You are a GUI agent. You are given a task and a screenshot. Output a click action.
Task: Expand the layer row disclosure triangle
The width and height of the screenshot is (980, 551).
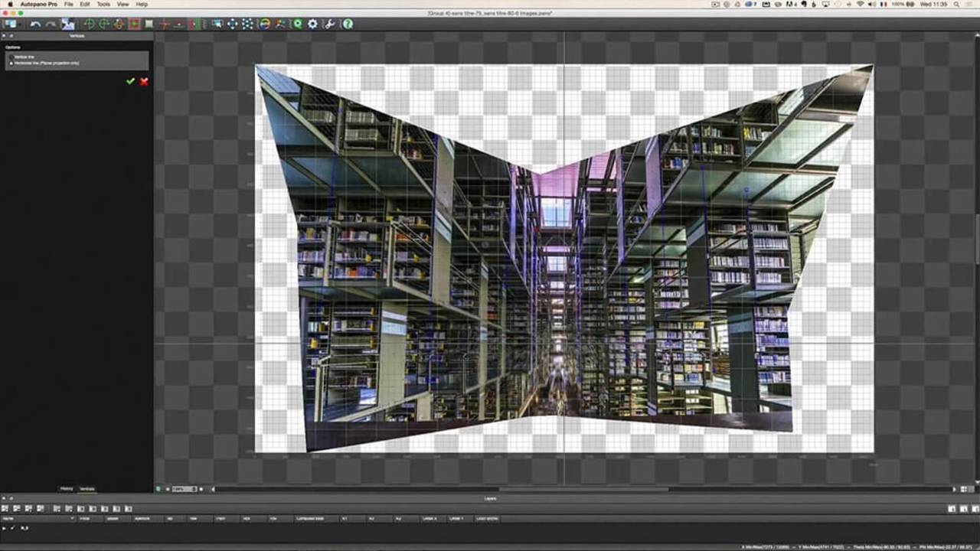point(5,528)
